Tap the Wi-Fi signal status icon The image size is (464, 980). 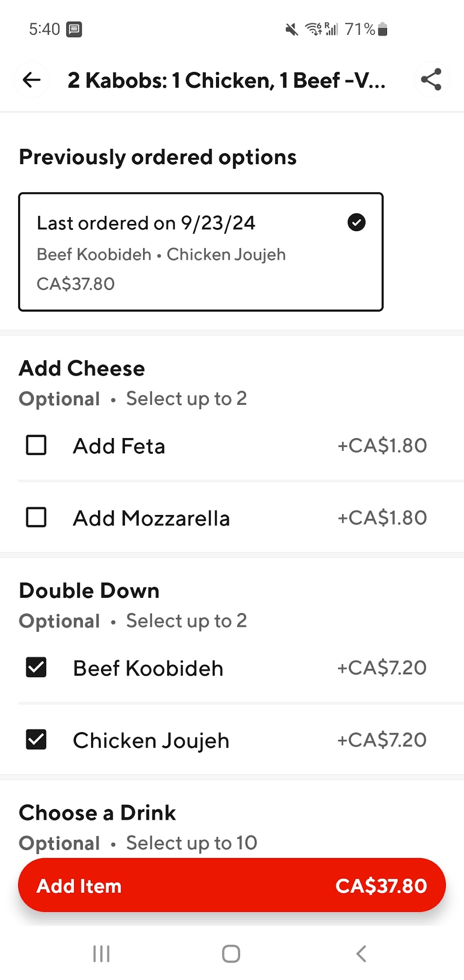314,29
